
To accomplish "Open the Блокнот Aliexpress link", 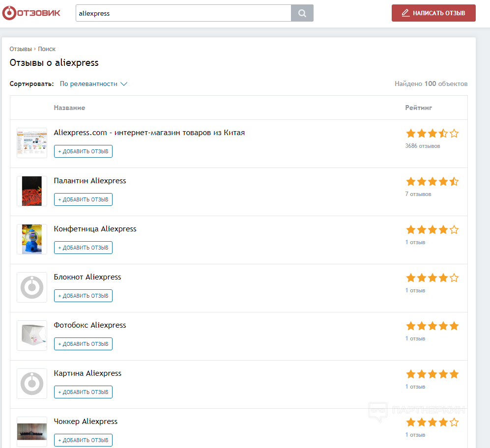I will point(87,277).
